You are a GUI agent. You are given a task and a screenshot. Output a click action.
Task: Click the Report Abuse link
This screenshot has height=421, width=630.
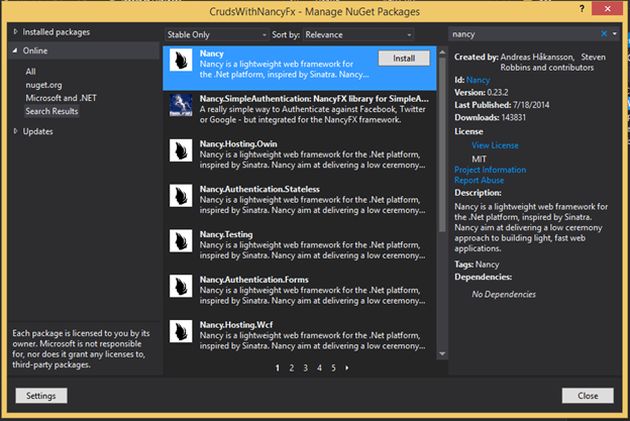coord(479,180)
